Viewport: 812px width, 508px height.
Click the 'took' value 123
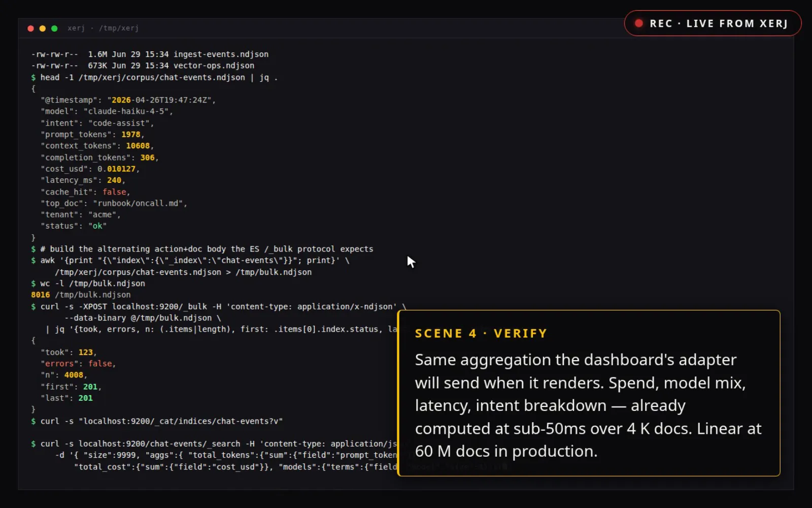85,352
